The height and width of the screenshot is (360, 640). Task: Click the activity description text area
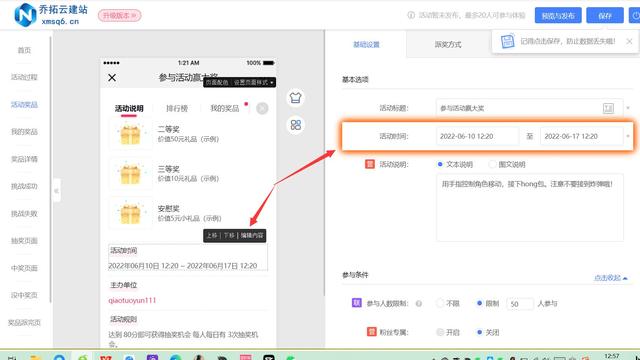pos(529,207)
